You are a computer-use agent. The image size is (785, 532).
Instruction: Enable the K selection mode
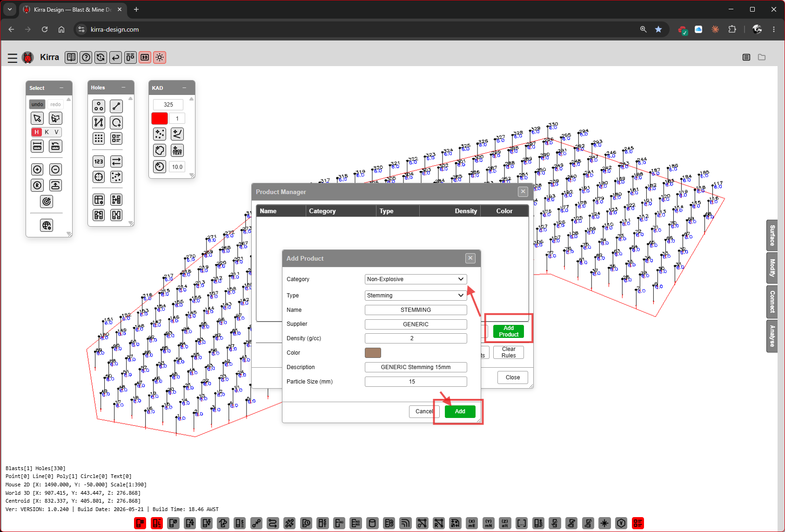(47, 132)
